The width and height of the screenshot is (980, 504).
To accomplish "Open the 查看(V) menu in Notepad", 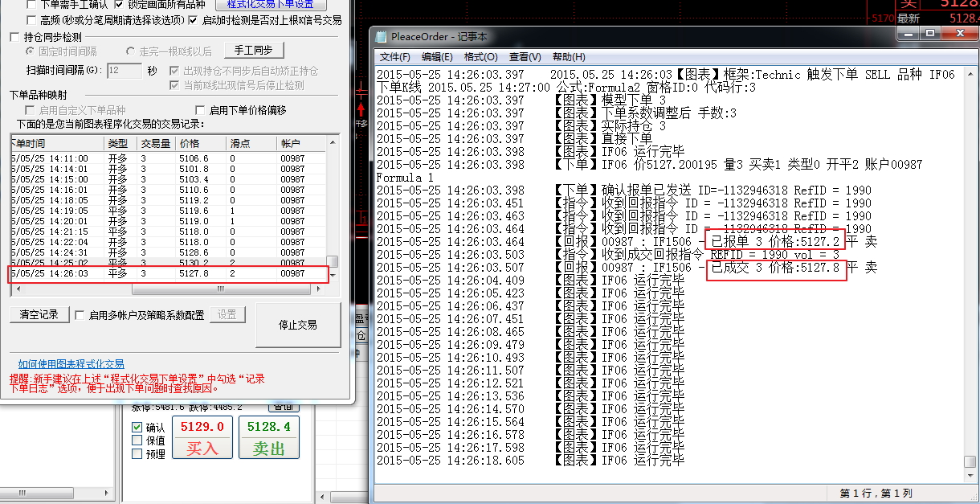I will (524, 57).
